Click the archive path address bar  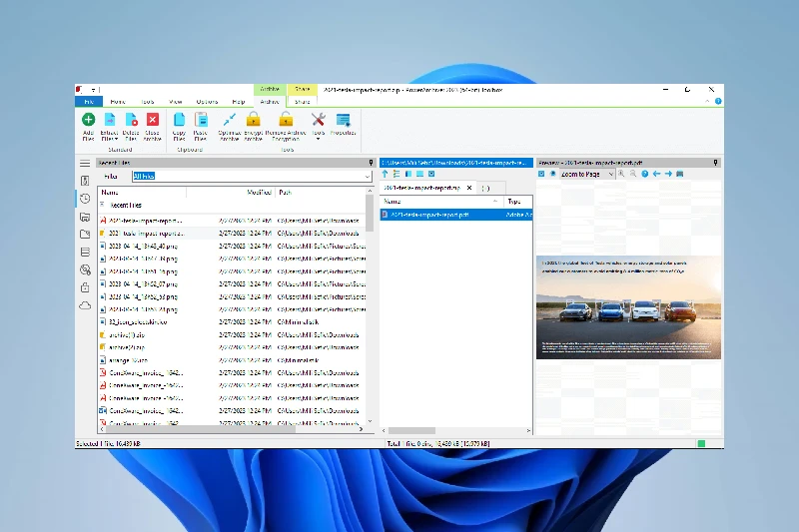456,163
